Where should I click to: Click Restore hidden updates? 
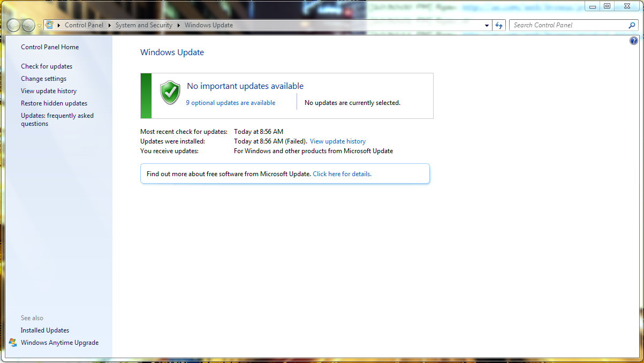click(54, 103)
